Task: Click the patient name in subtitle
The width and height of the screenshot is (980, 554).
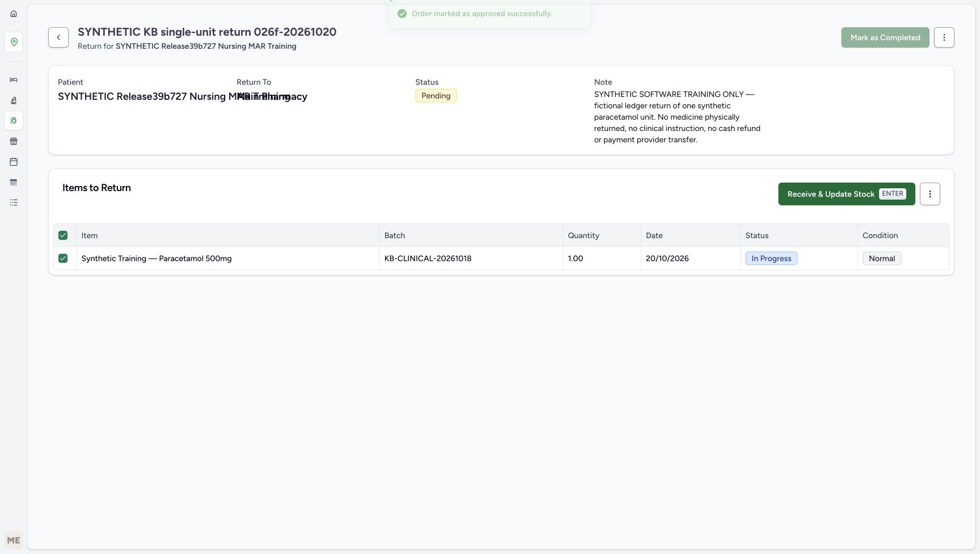Action: tap(206, 46)
